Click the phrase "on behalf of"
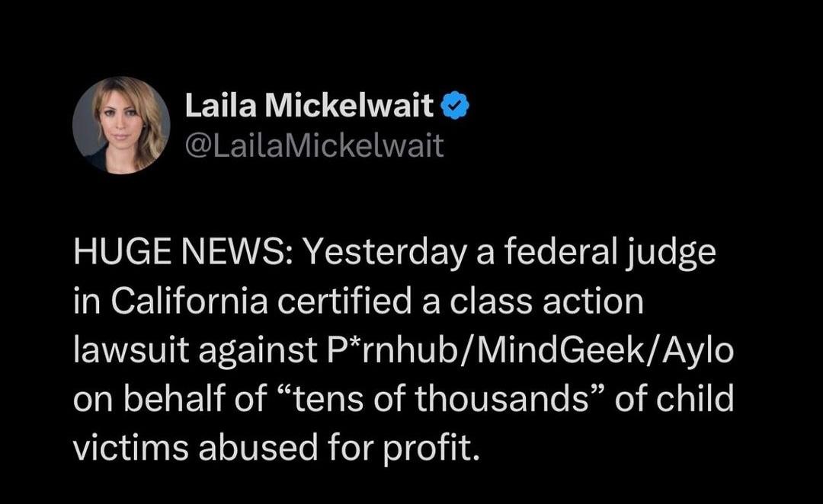Screen dimensions: 823x504 171,399
